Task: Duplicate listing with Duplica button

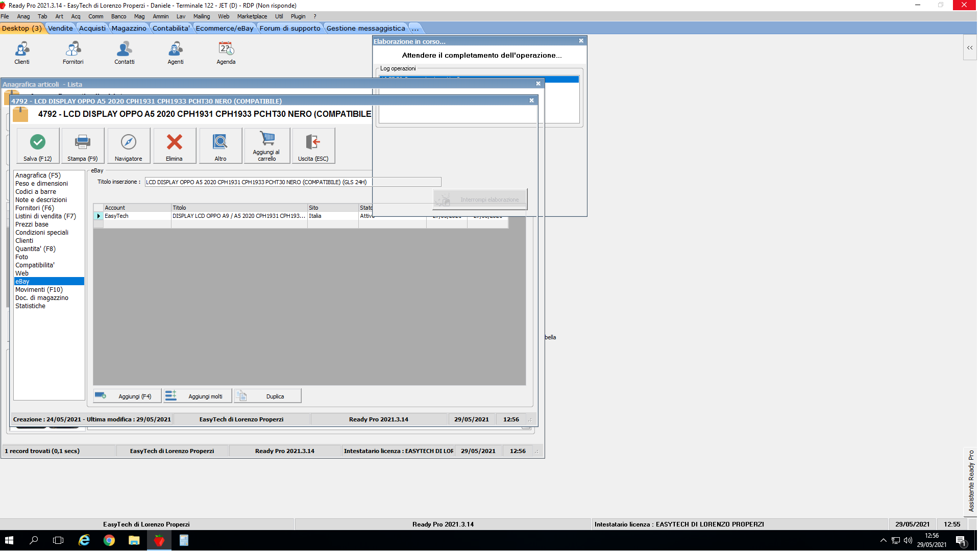Action: coord(268,396)
